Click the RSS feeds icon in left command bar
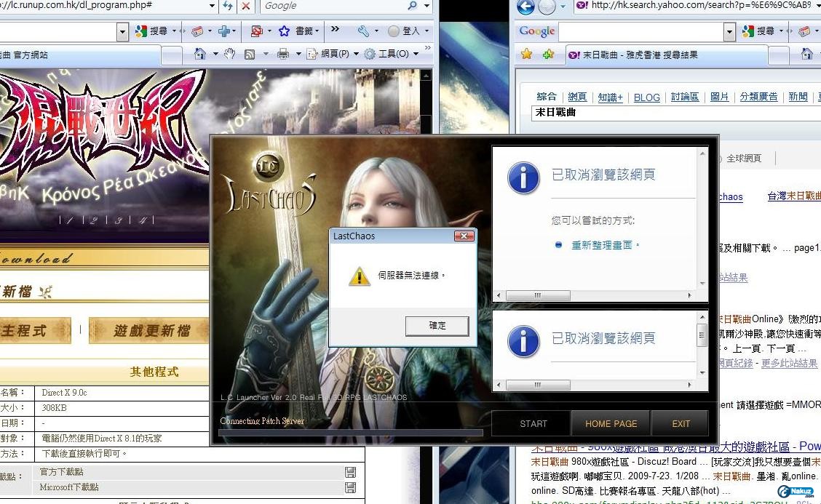The height and width of the screenshot is (504, 821). click(250, 54)
